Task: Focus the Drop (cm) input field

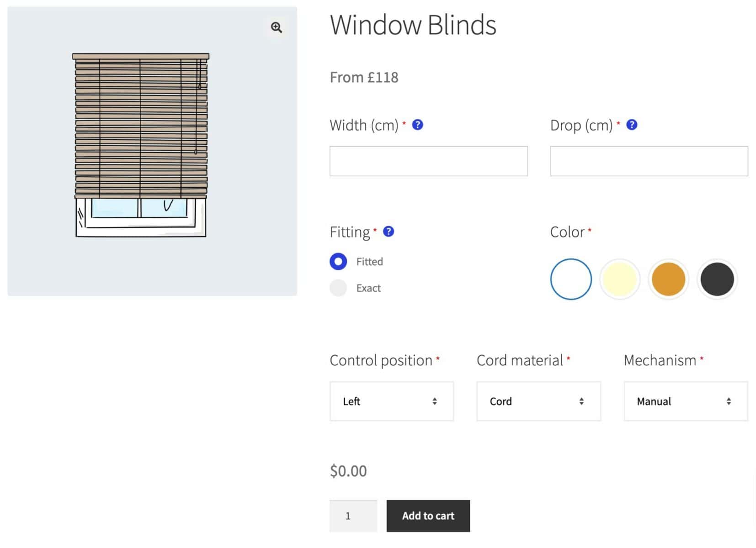Action: pos(649,161)
